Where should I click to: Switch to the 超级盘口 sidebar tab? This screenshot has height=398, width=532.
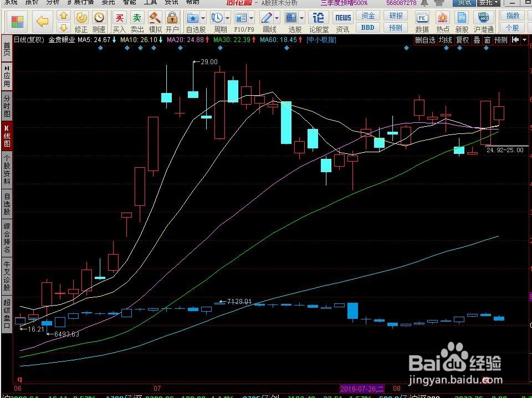pos(7,314)
